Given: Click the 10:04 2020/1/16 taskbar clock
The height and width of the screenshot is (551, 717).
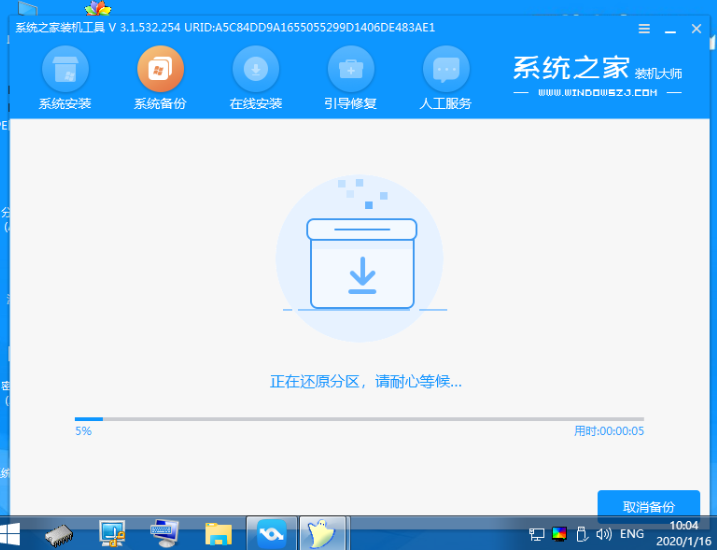Looking at the screenshot, I should pyautogui.click(x=684, y=533).
